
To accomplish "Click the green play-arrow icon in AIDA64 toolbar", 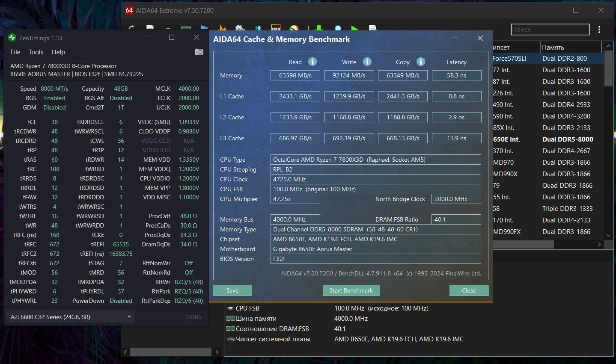I will 354,28.
